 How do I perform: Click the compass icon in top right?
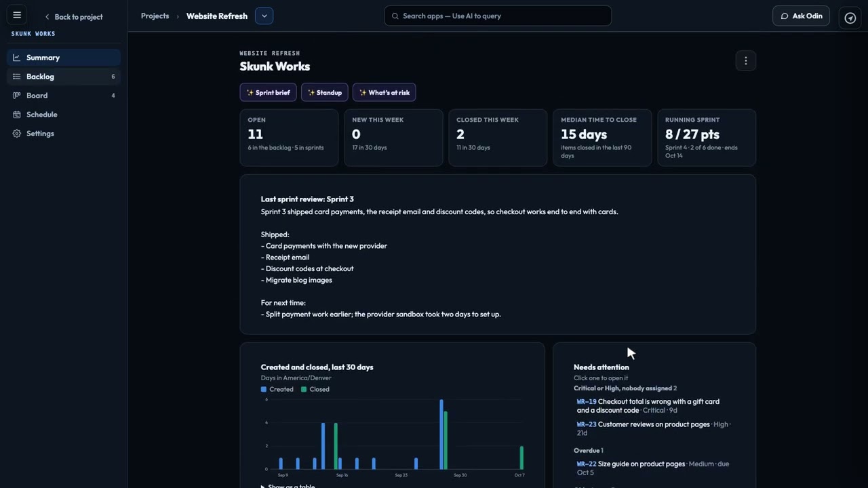tap(850, 18)
